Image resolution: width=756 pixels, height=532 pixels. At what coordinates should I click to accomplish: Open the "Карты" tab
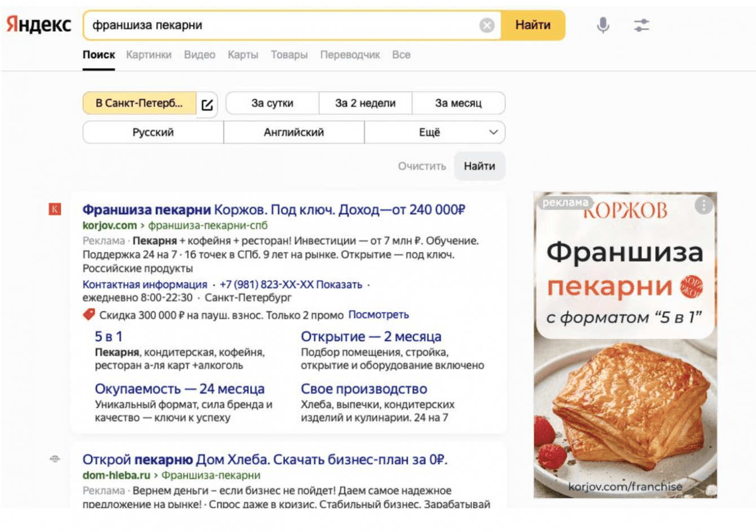point(243,55)
